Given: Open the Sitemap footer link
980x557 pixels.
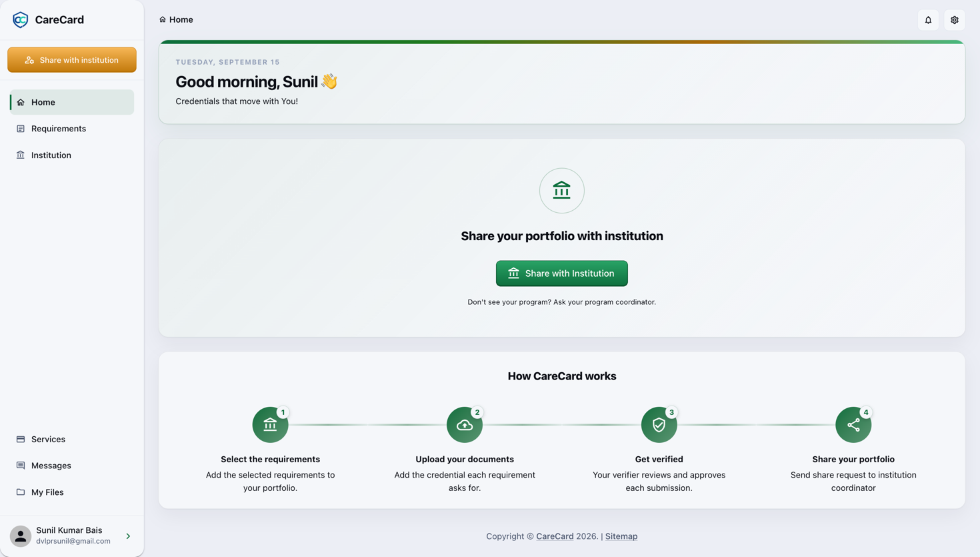Looking at the screenshot, I should (x=621, y=536).
